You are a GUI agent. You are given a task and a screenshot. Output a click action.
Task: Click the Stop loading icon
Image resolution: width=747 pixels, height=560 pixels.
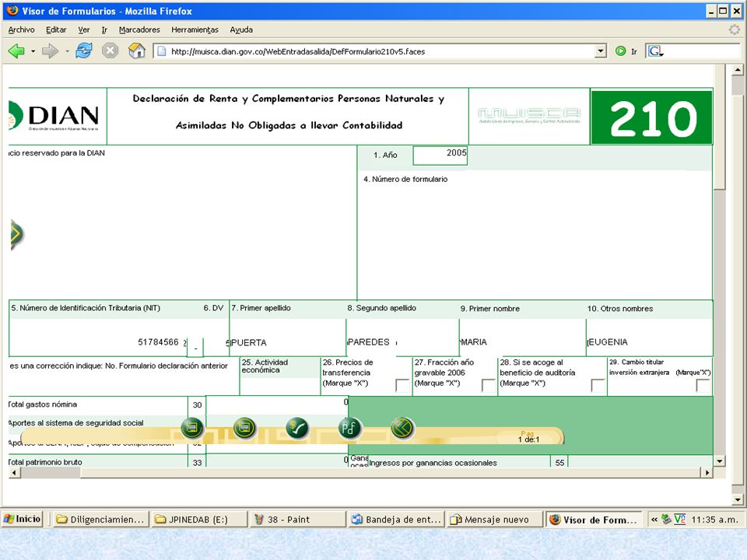(x=110, y=51)
